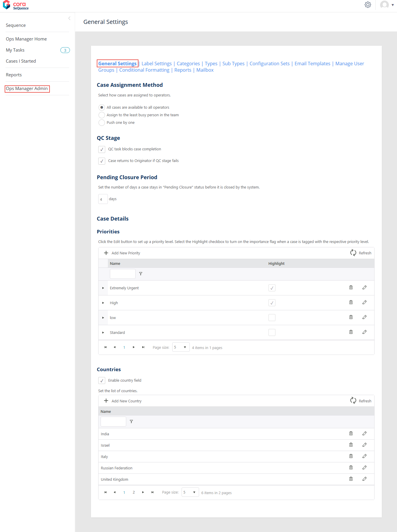
Task: Edit the High priority row
Action: click(364, 302)
